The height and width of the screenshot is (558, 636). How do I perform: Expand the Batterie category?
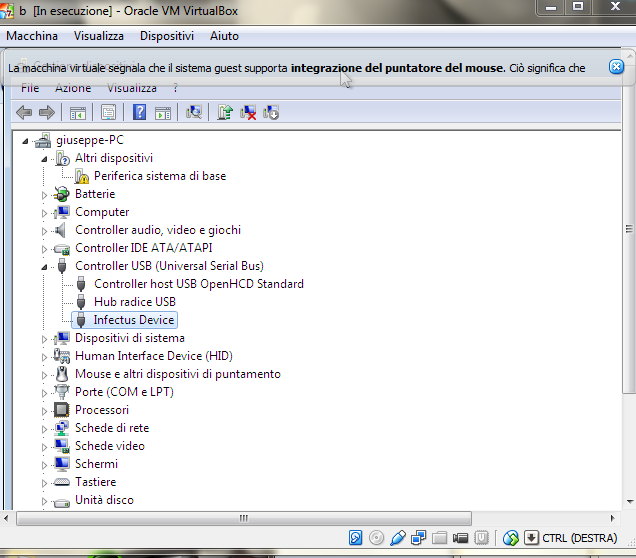44,195
